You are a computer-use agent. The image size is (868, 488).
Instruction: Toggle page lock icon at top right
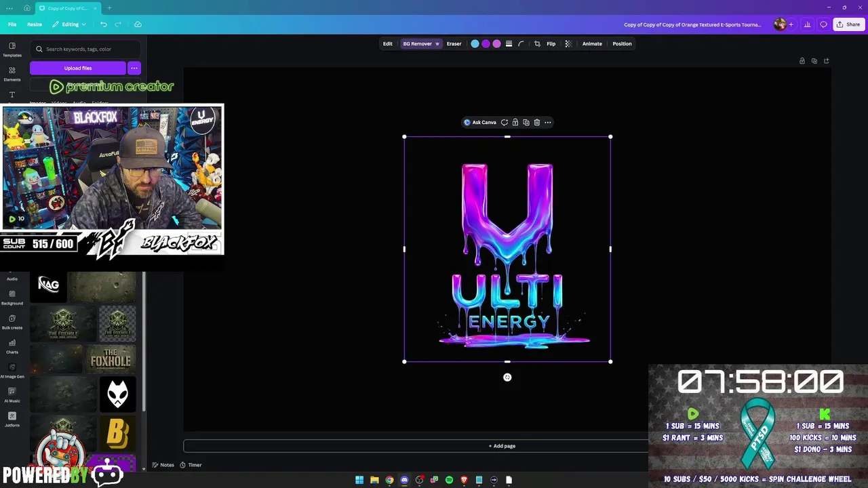pyautogui.click(x=802, y=61)
